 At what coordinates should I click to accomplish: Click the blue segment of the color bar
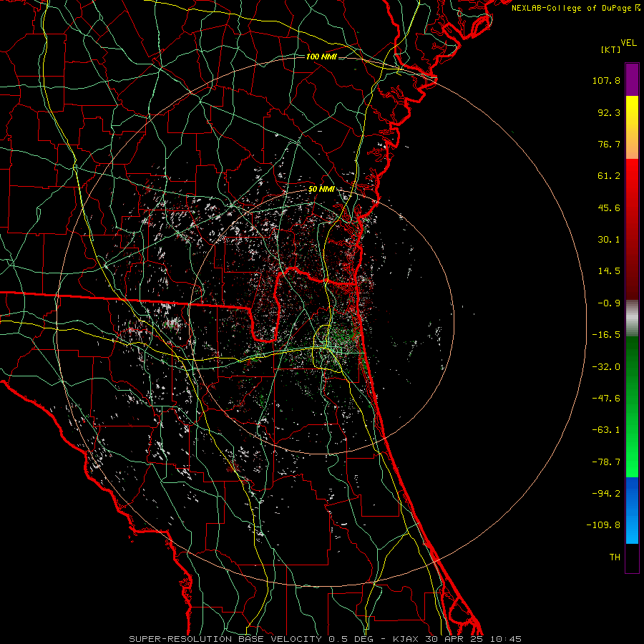pos(632,510)
